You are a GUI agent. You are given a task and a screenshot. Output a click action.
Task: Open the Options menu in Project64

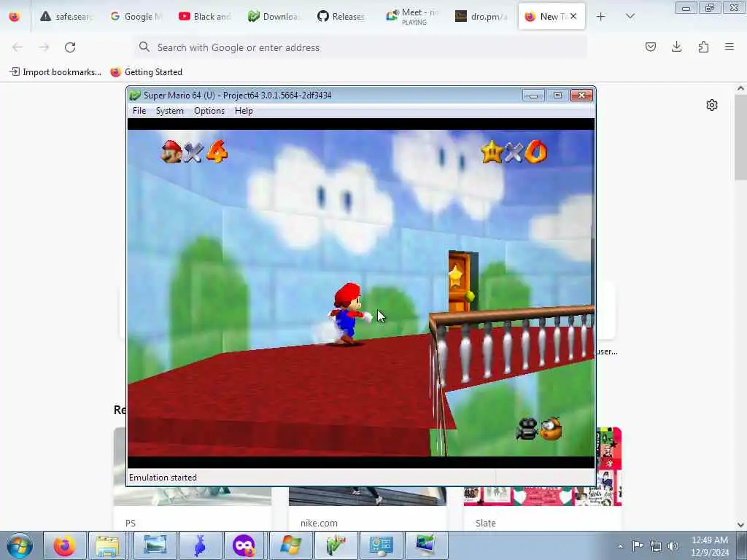209,111
